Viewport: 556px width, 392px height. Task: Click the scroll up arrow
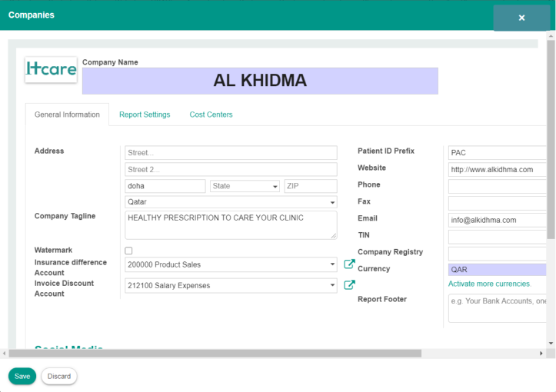pyautogui.click(x=551, y=36)
